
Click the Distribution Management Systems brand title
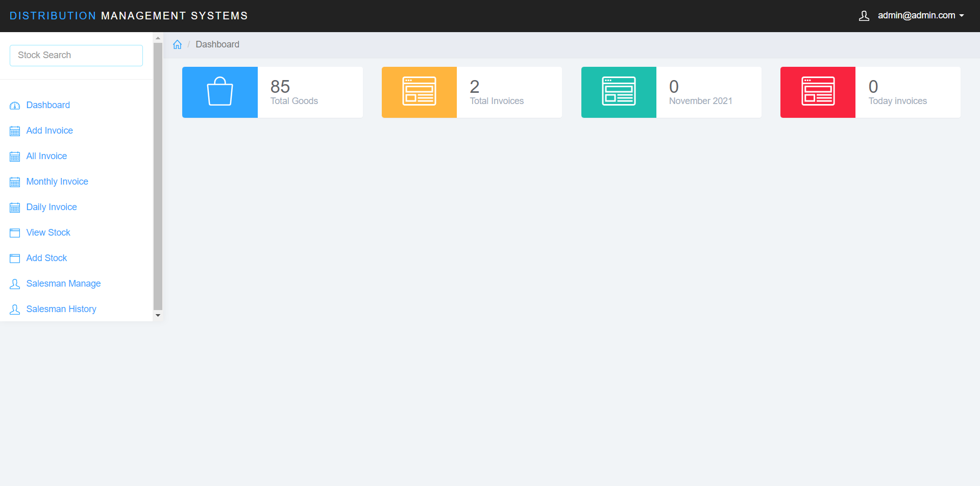(129, 16)
